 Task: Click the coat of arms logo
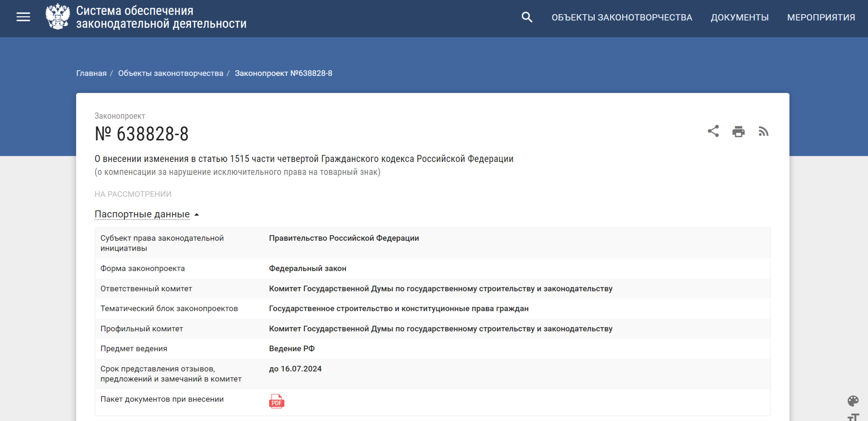(x=57, y=17)
